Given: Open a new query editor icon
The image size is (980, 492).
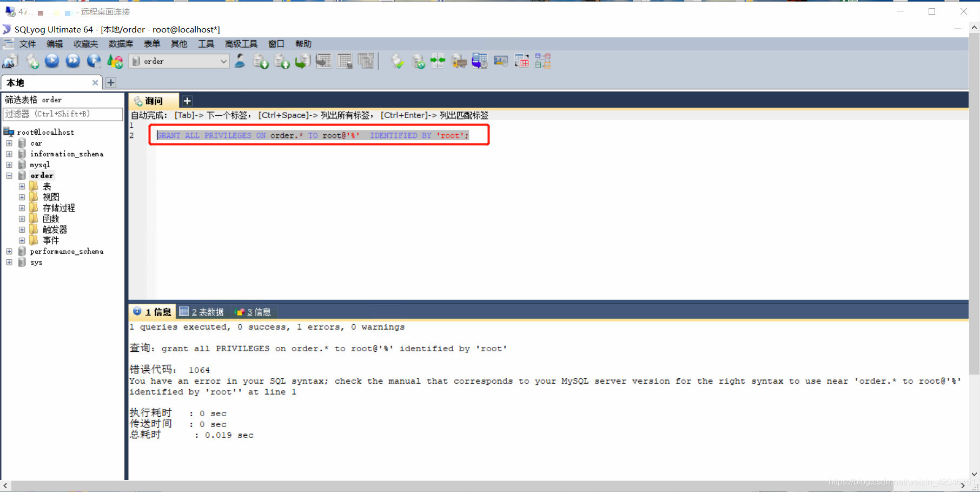Looking at the screenshot, I should 32,61.
